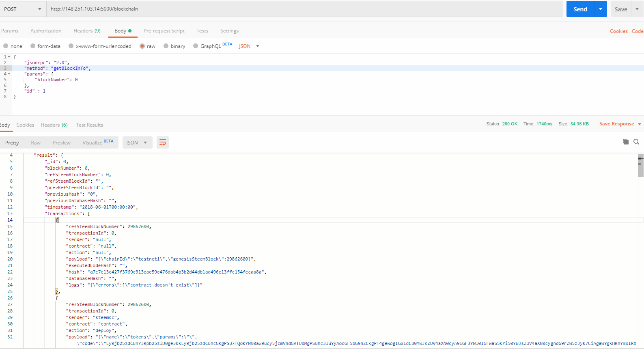Image resolution: width=644 pixels, height=349 pixels.
Task: Search within the response body
Action: coord(636,142)
